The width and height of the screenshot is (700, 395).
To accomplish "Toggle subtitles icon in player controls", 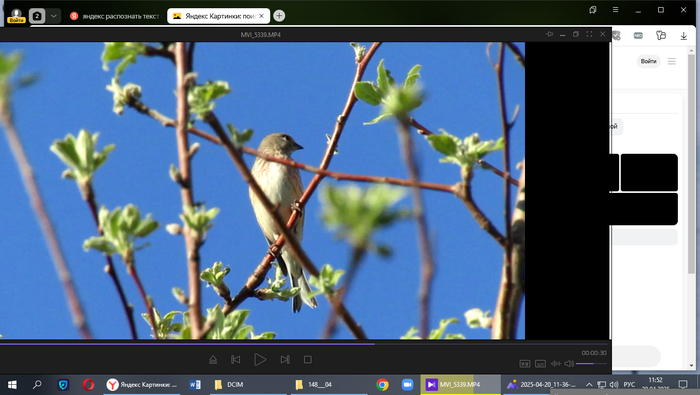I will coord(540,364).
